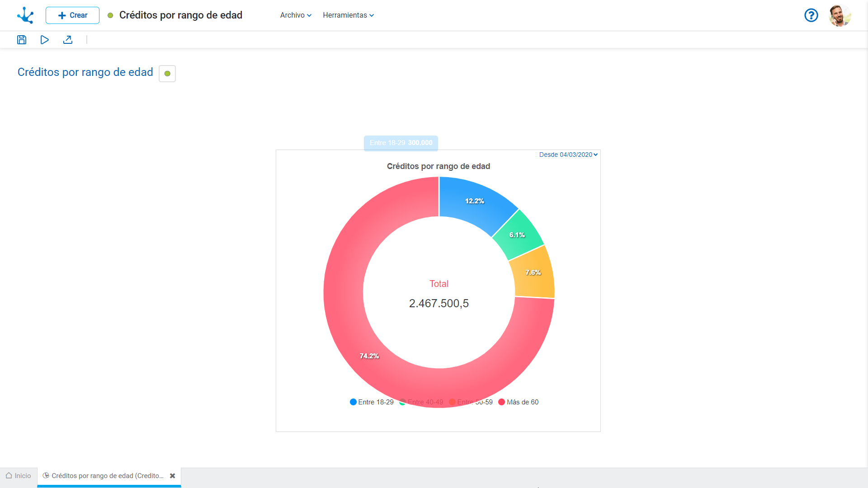The height and width of the screenshot is (488, 868).
Task: Open the help question mark icon
Action: (x=811, y=15)
